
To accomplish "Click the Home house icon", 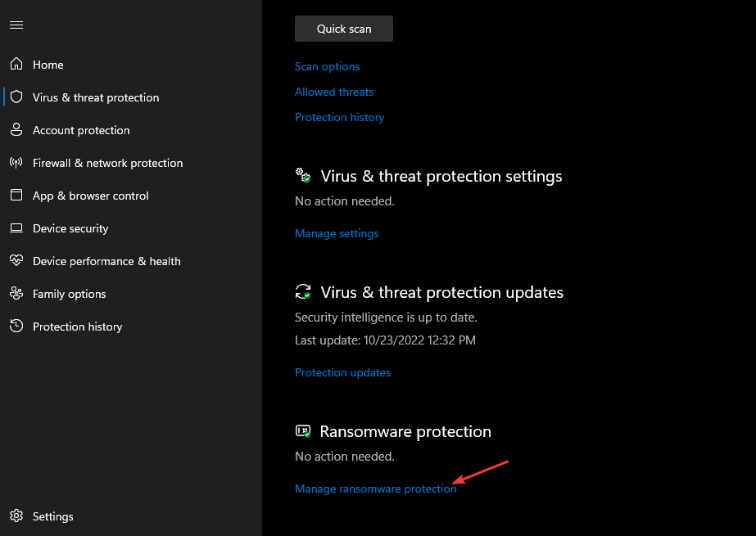I will tap(16, 64).
